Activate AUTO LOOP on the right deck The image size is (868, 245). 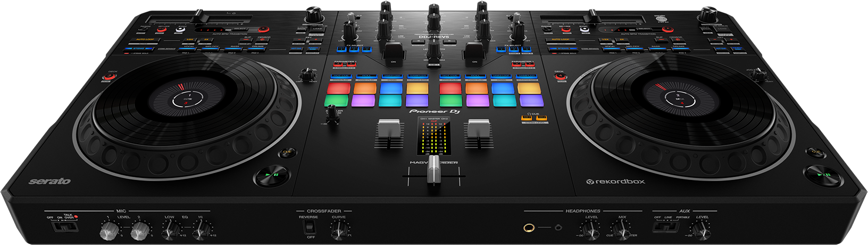pyautogui.click(x=560, y=39)
